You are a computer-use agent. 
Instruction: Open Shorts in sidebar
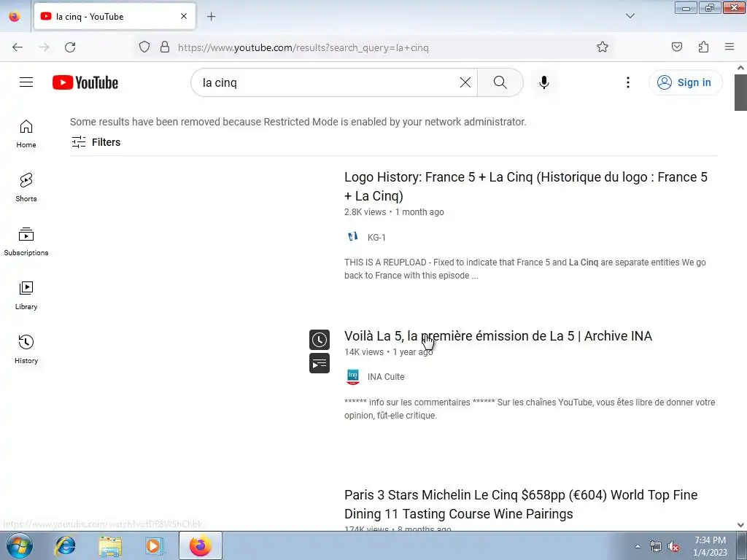click(26, 187)
